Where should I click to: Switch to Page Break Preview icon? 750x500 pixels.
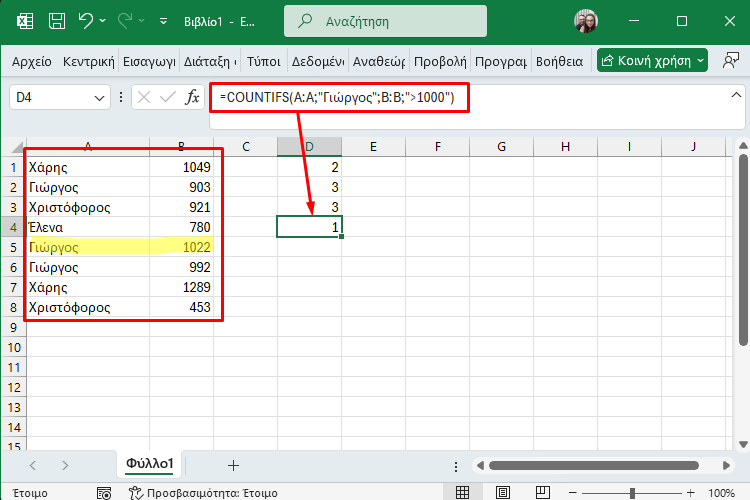point(543,492)
